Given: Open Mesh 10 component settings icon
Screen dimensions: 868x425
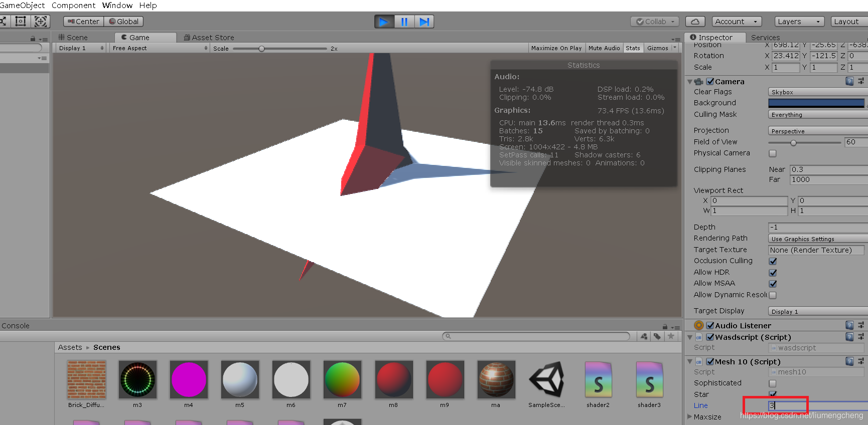Looking at the screenshot, I should [x=861, y=361].
